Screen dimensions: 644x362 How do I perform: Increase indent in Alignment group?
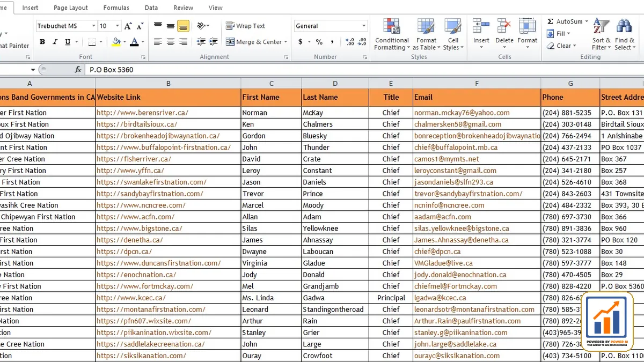(214, 42)
